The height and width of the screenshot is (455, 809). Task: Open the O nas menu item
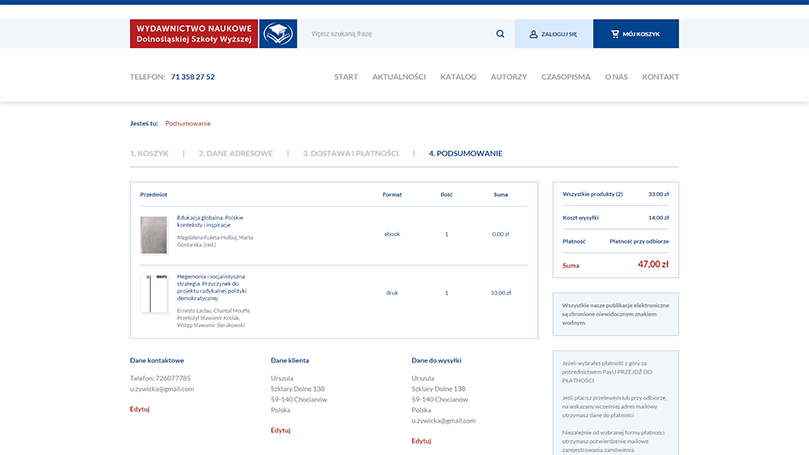[616, 77]
